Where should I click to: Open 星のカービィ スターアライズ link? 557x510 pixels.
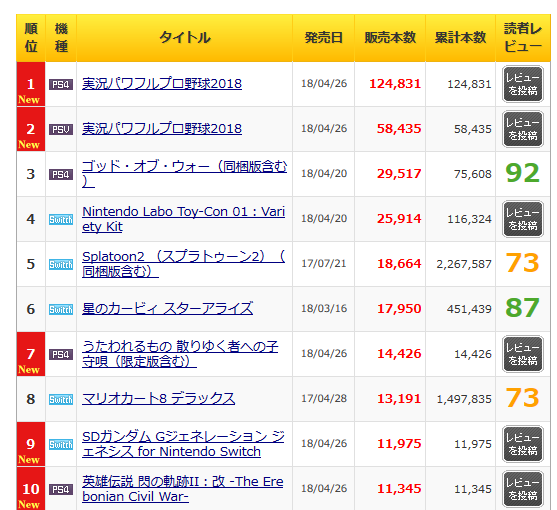pyautogui.click(x=167, y=309)
